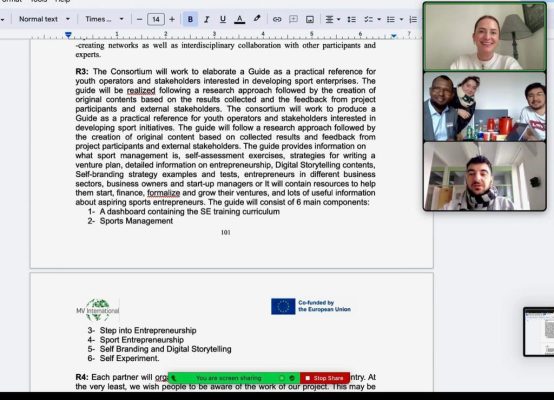Increase font size with plus button
Screen dimensions: 554x400
coord(172,19)
